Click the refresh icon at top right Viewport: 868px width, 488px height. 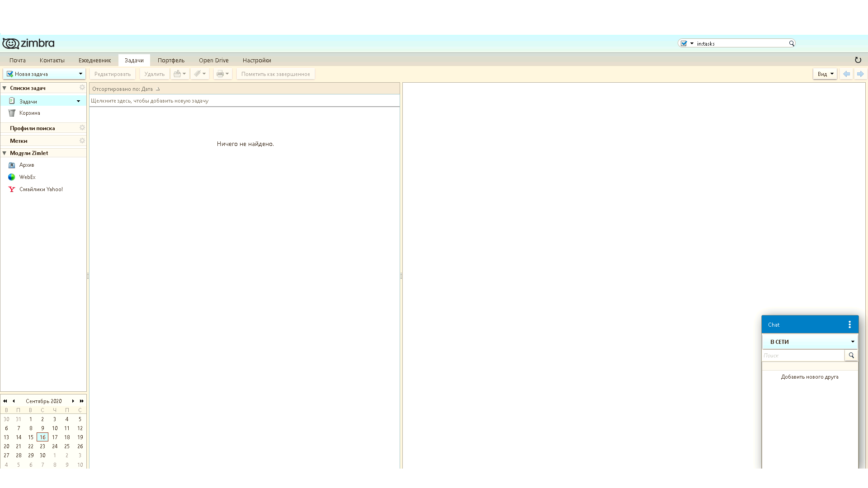click(x=858, y=60)
